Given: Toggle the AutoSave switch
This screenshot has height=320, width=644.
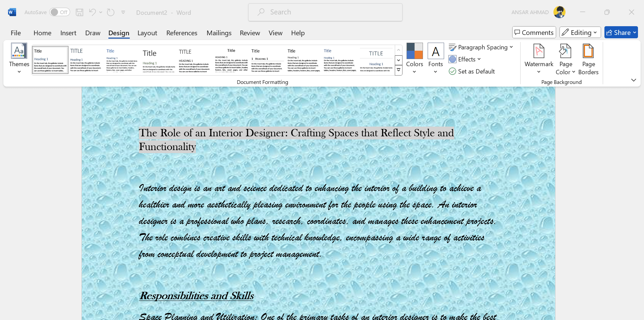Looking at the screenshot, I should [x=59, y=12].
